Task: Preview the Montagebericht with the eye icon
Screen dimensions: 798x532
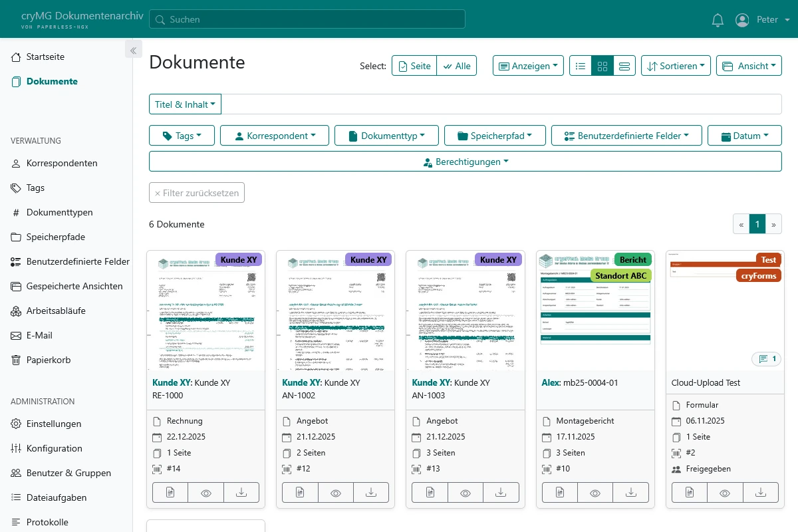Action: click(595, 492)
